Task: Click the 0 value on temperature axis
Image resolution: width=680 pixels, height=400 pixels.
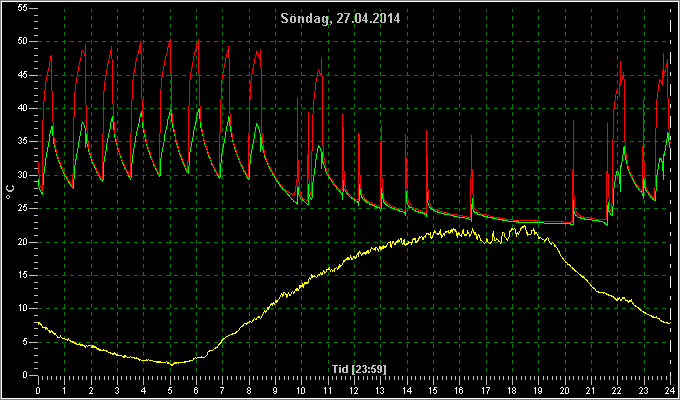Action: click(x=25, y=375)
